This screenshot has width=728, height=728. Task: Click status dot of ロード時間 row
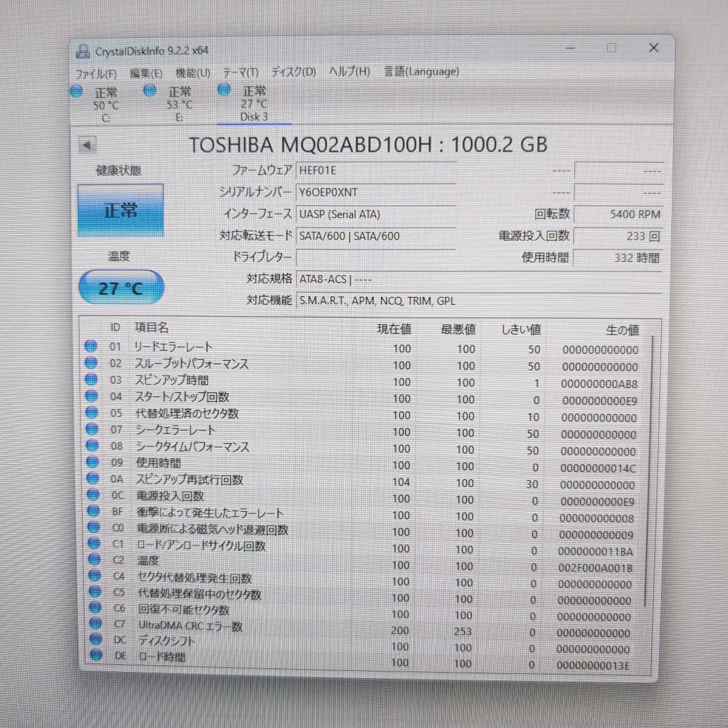(96, 655)
